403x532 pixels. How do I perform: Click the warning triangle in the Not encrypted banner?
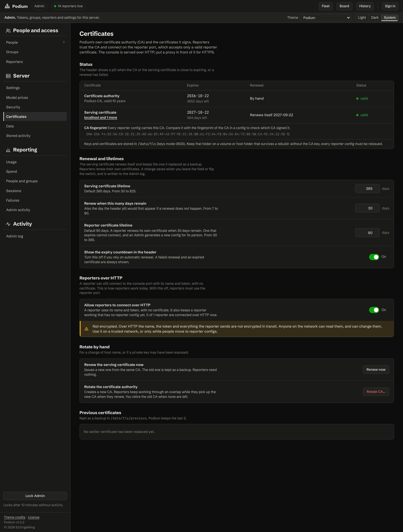(86, 329)
